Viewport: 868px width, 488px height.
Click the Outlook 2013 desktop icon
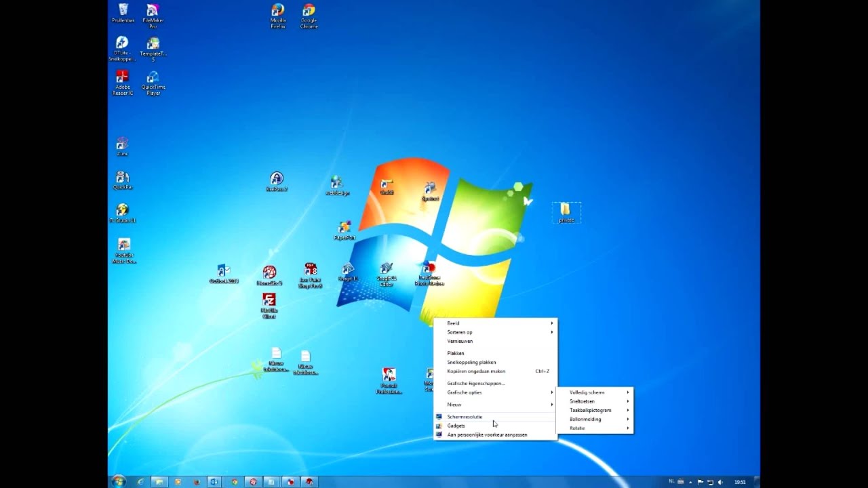tap(224, 274)
